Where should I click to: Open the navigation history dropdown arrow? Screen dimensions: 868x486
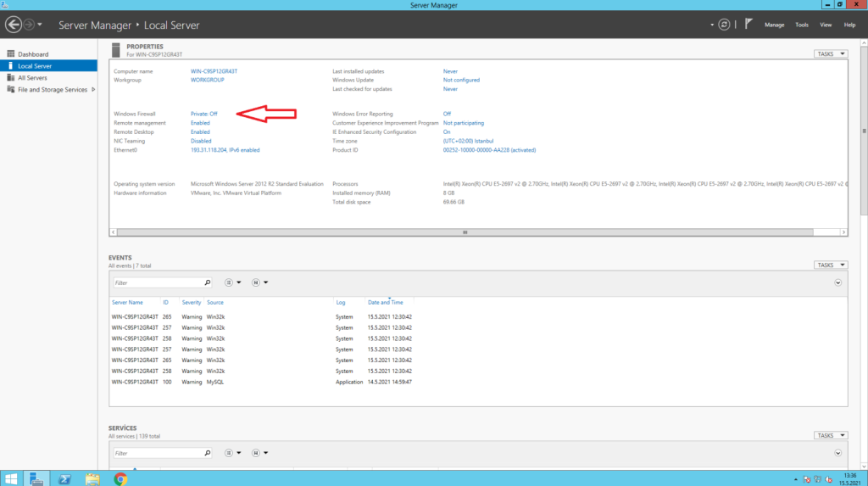(x=40, y=25)
